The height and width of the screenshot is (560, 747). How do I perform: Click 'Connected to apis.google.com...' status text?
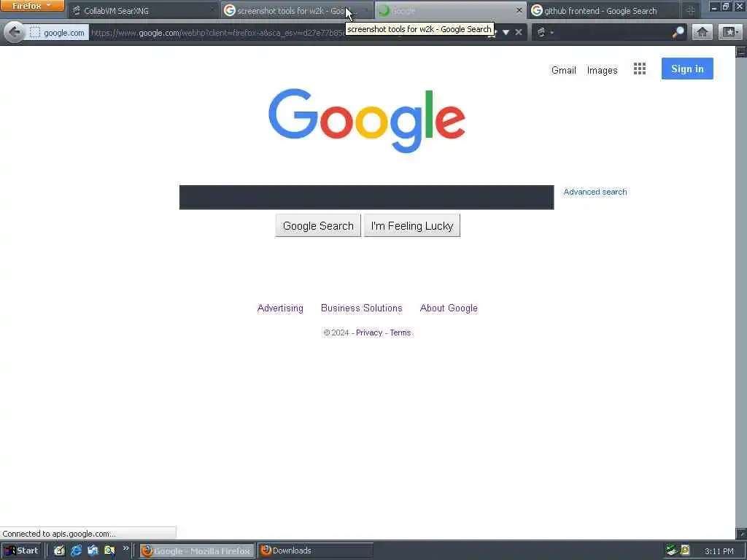click(x=59, y=533)
